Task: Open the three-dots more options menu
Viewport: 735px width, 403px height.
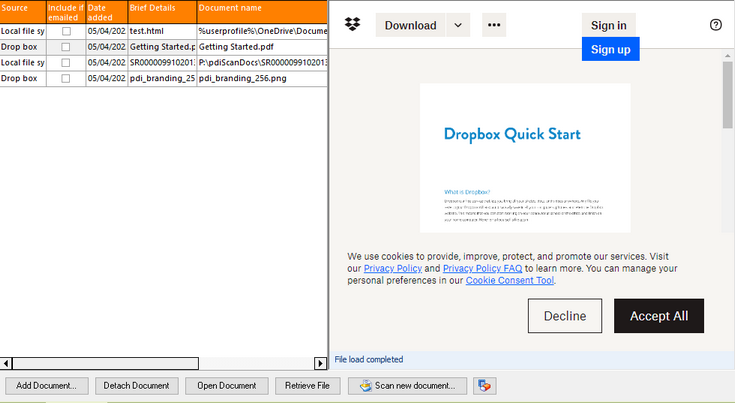Action: pyautogui.click(x=494, y=25)
